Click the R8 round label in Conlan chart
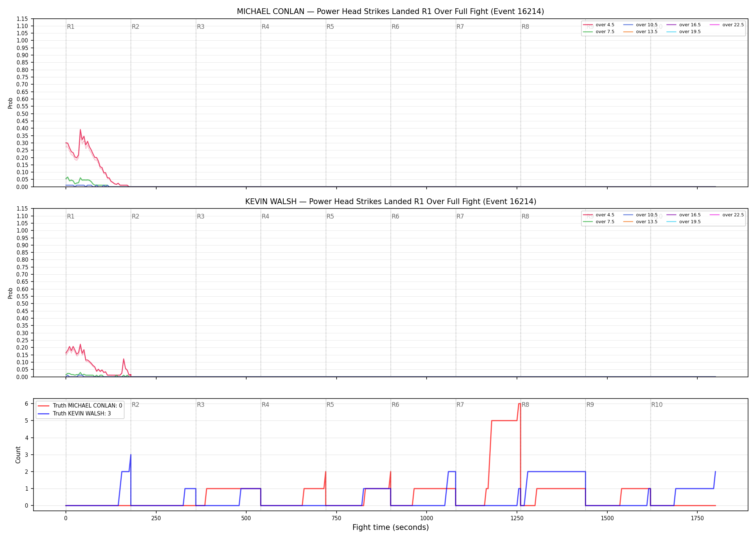The height and width of the screenshot is (540, 756). pos(525,27)
